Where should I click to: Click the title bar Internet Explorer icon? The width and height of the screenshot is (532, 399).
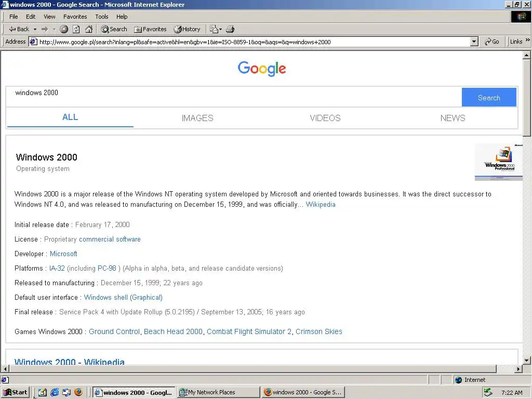pos(5,4)
